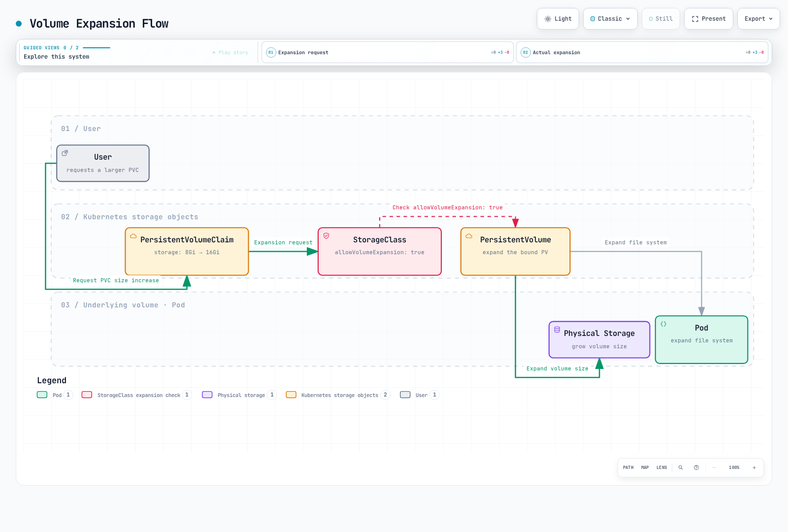Click the orange Kubernetes storage objects swatch
Screen dimensions: 788x532
[291, 395]
